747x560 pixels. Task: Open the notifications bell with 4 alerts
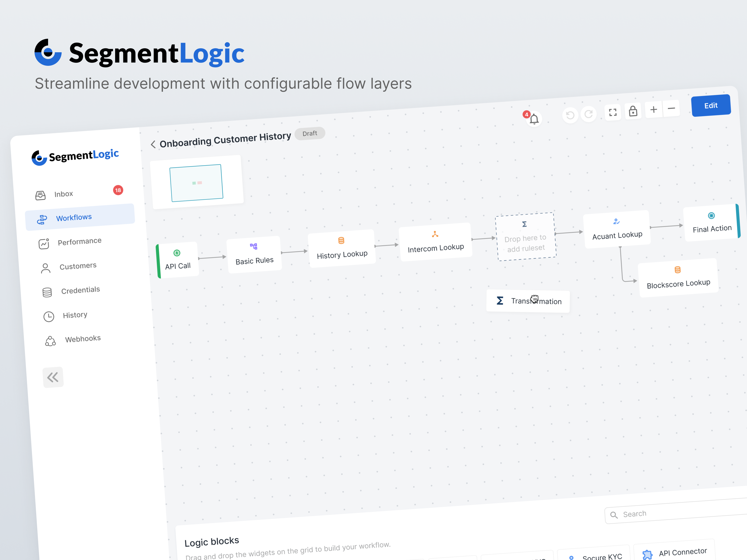pyautogui.click(x=534, y=119)
